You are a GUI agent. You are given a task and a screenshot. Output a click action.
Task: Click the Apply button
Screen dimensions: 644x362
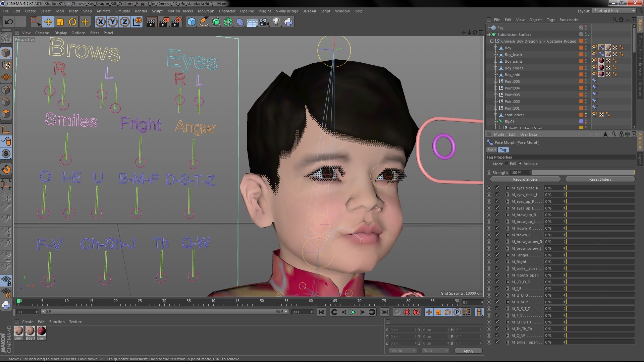(x=468, y=351)
